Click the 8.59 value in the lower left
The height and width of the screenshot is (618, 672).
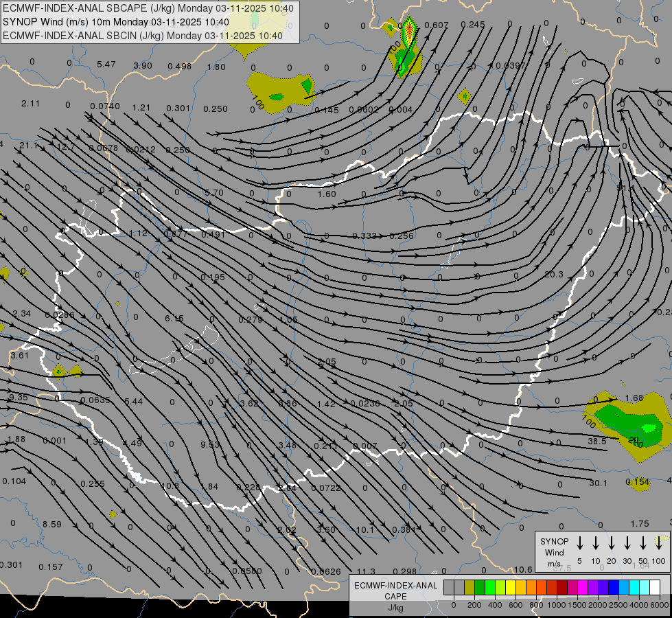pos(52,524)
